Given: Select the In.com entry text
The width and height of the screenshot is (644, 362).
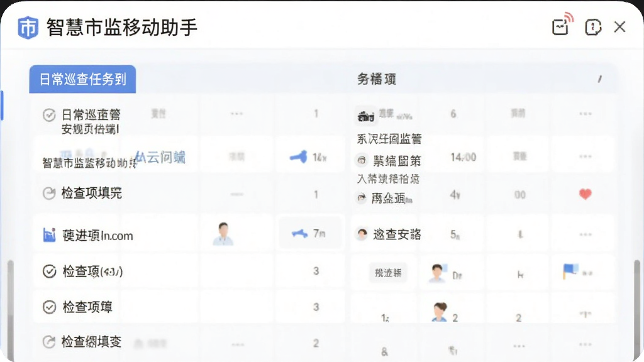Looking at the screenshot, I should click(x=97, y=235).
